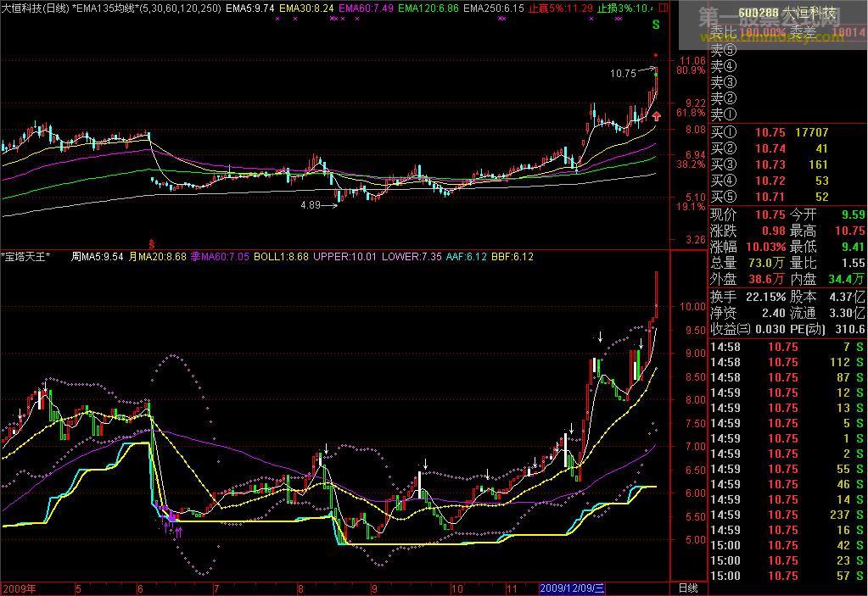Click the EMA5:9.74 readout

point(249,8)
